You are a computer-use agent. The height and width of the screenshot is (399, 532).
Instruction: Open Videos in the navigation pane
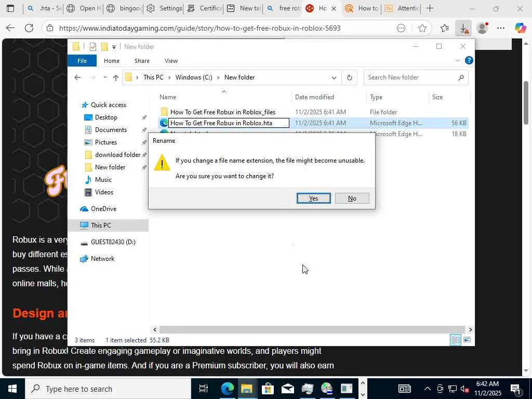click(x=104, y=192)
